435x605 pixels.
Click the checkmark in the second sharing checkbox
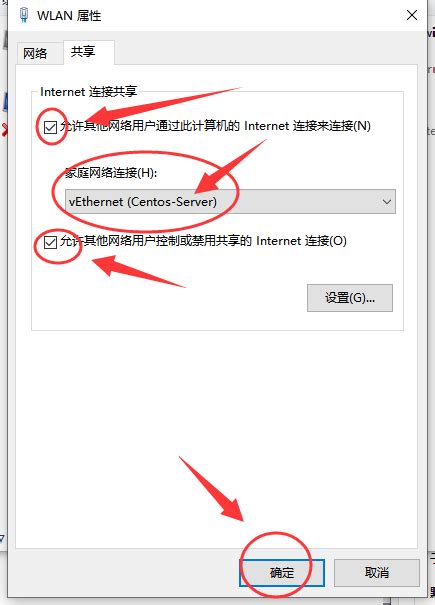[x=51, y=242]
